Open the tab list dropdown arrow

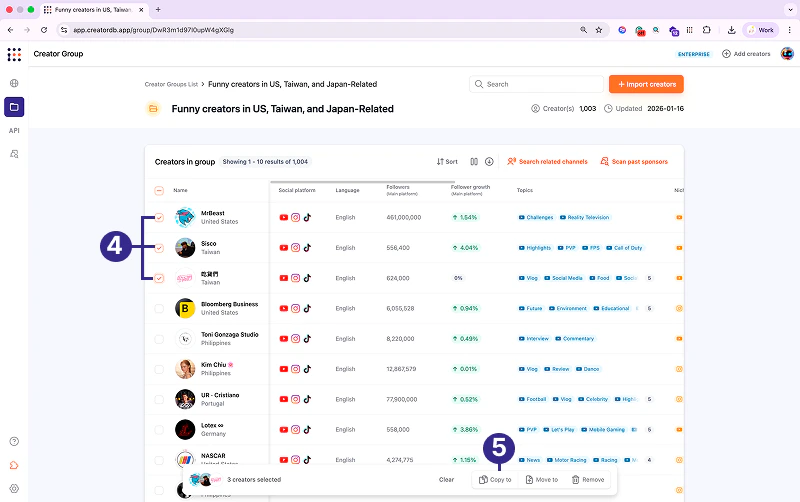tap(790, 10)
